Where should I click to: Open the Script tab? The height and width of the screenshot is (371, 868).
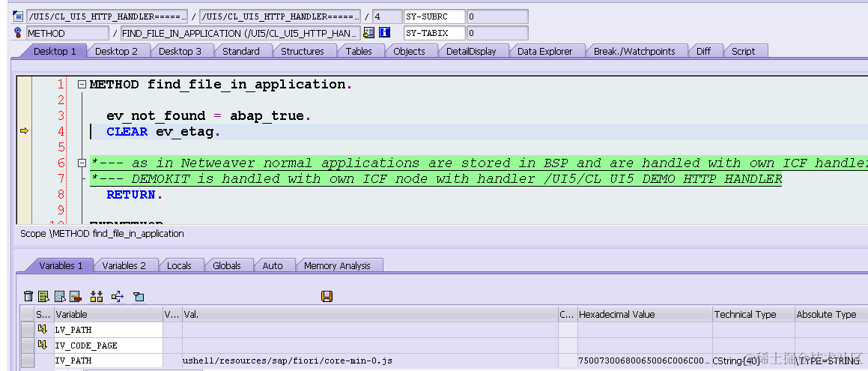(743, 51)
